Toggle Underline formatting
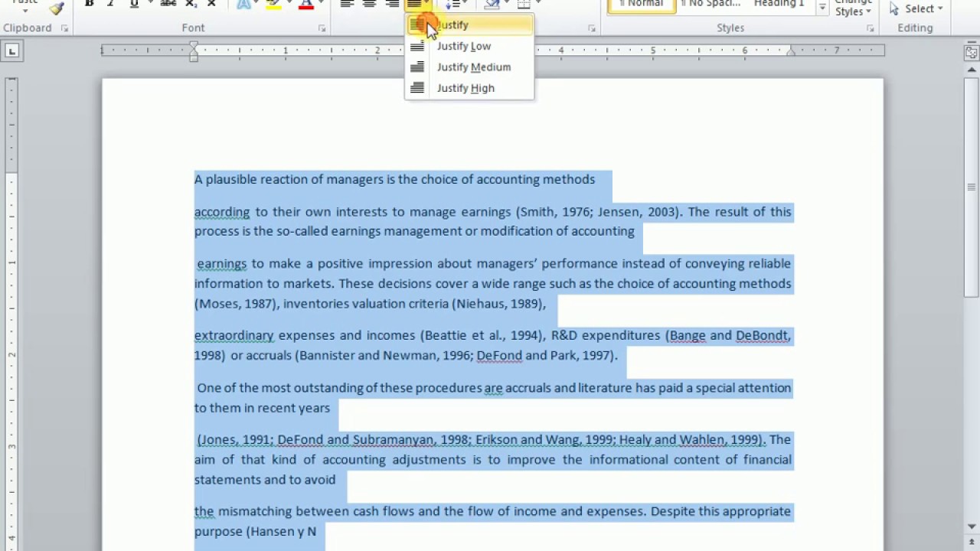This screenshot has width=980, height=551. (x=134, y=4)
